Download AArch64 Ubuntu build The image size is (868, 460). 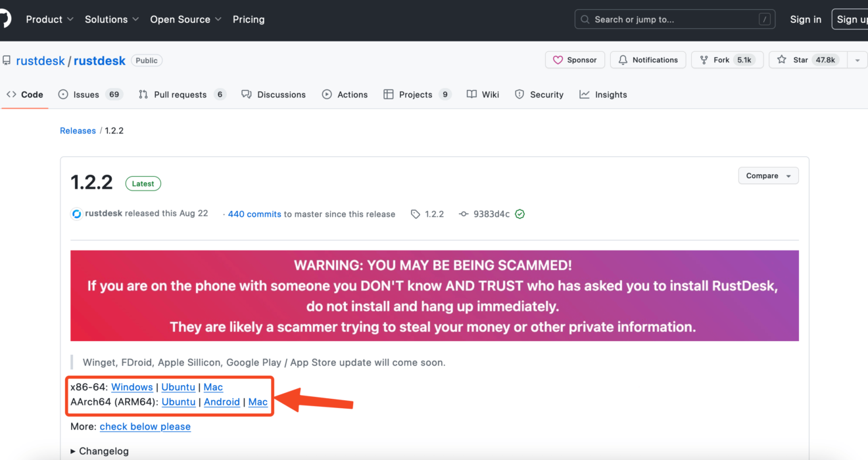pyautogui.click(x=179, y=402)
